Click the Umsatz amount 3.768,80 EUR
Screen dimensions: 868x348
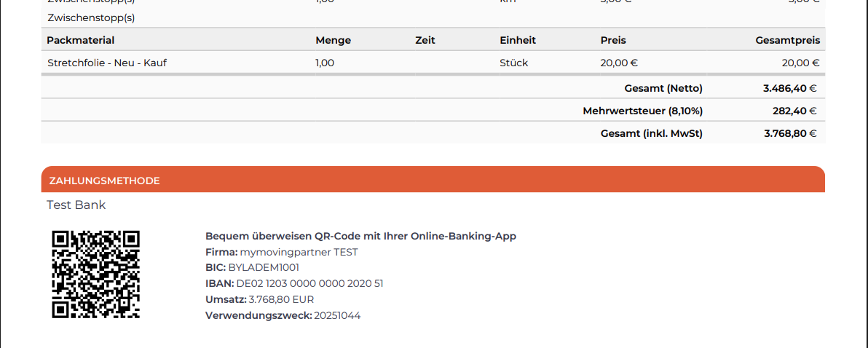click(281, 300)
